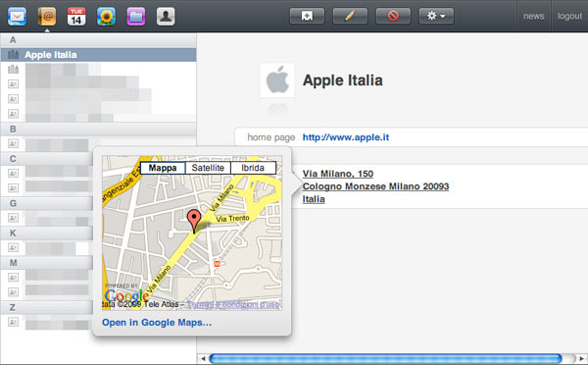Image resolution: width=588 pixels, height=365 pixels.
Task: Open the Gallery sunflower icon
Action: pos(106,17)
